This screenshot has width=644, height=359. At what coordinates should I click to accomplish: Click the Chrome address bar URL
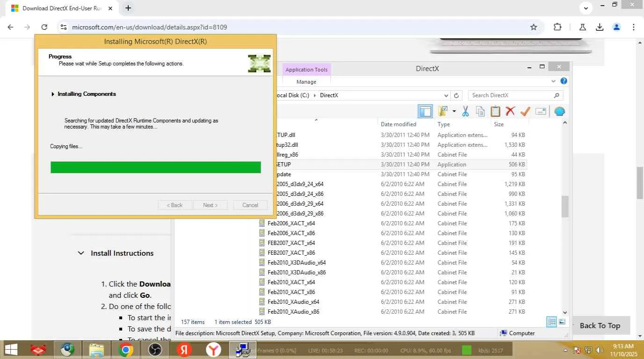pos(149,27)
